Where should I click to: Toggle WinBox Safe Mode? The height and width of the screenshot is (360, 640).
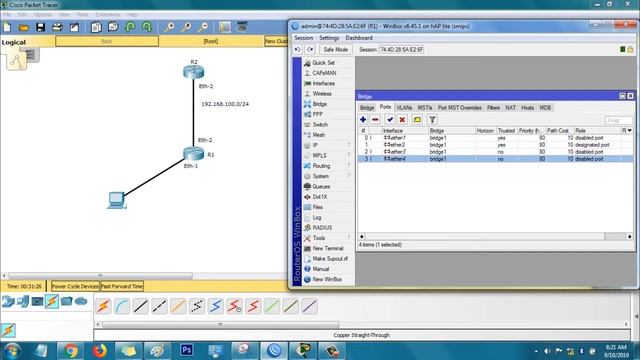tap(336, 49)
